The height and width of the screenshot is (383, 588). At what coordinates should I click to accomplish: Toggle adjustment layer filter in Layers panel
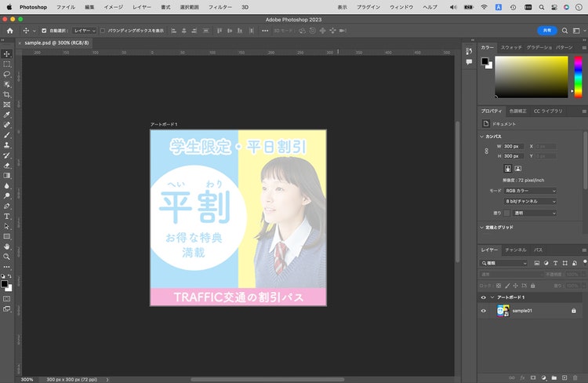[x=546, y=263]
